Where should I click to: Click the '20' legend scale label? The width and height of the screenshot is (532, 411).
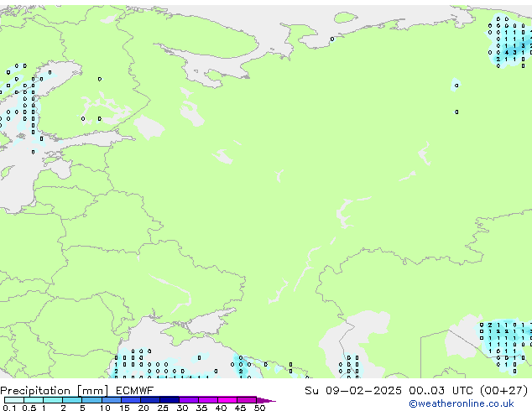143,408
